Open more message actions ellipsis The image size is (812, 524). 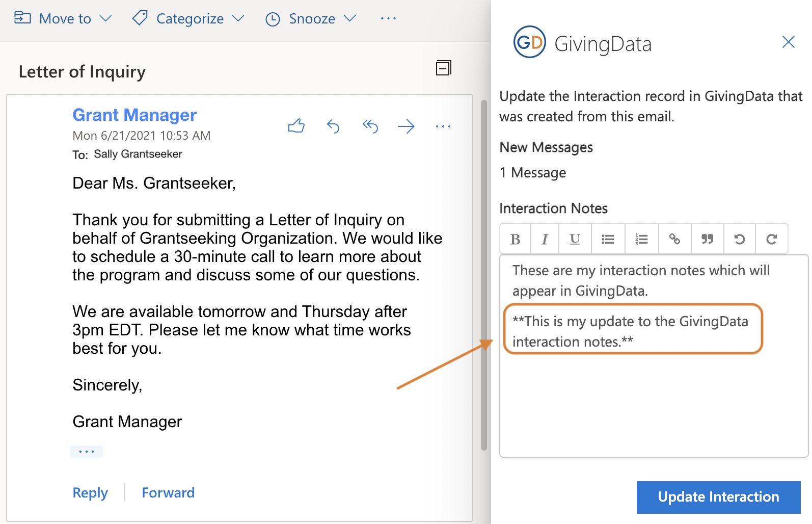(x=443, y=126)
